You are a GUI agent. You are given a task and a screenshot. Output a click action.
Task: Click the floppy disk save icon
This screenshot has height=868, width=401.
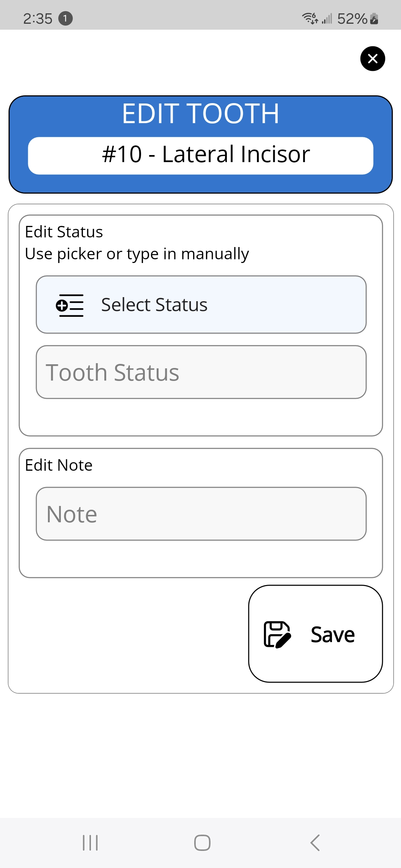click(277, 634)
